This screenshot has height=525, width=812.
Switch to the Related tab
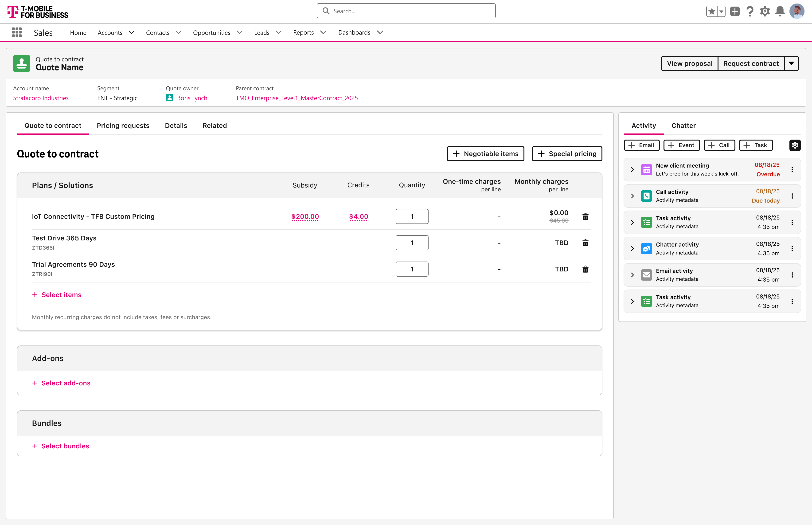click(x=215, y=125)
